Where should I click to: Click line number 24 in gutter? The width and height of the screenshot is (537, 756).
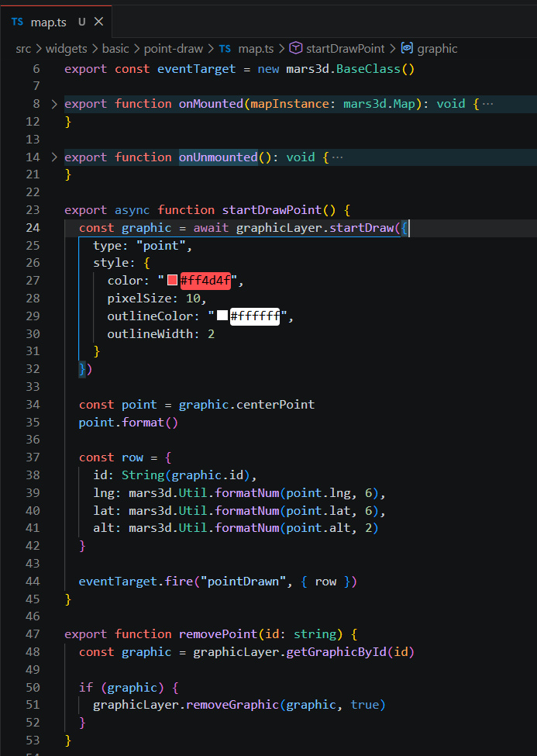(33, 227)
